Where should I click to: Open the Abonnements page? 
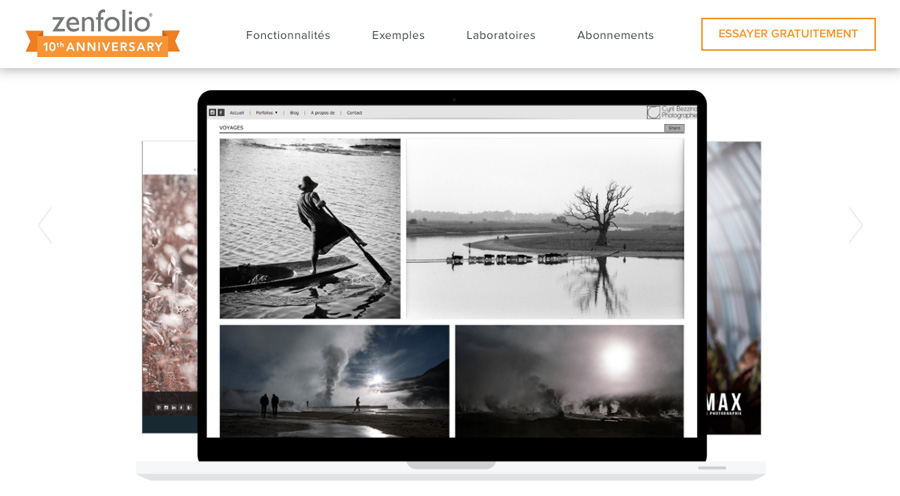tap(615, 35)
